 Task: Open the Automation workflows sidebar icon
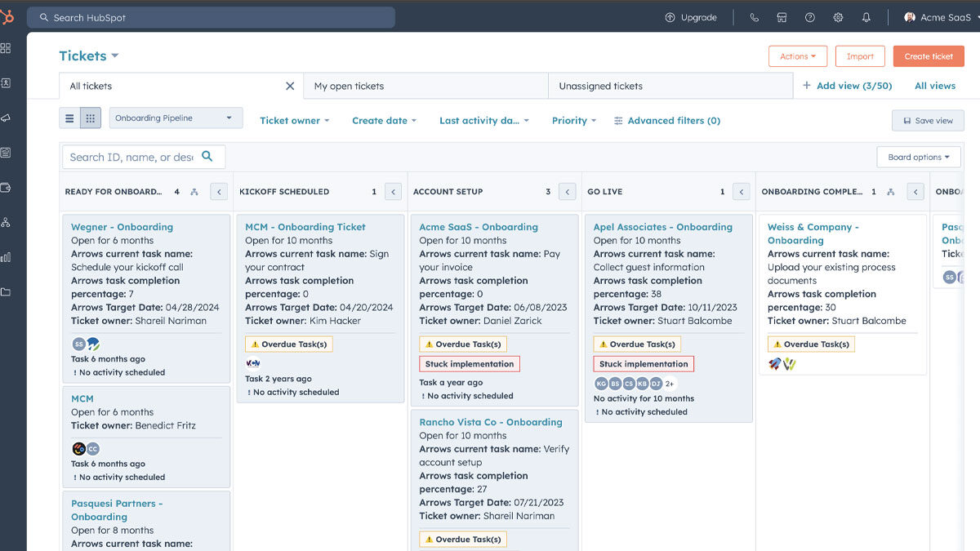pyautogui.click(x=6, y=222)
